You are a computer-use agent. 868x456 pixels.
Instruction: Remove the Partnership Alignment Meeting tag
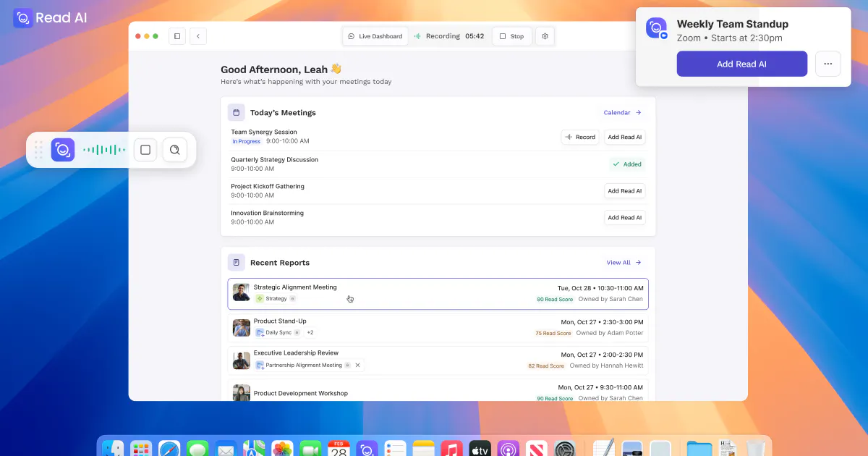pyautogui.click(x=358, y=366)
